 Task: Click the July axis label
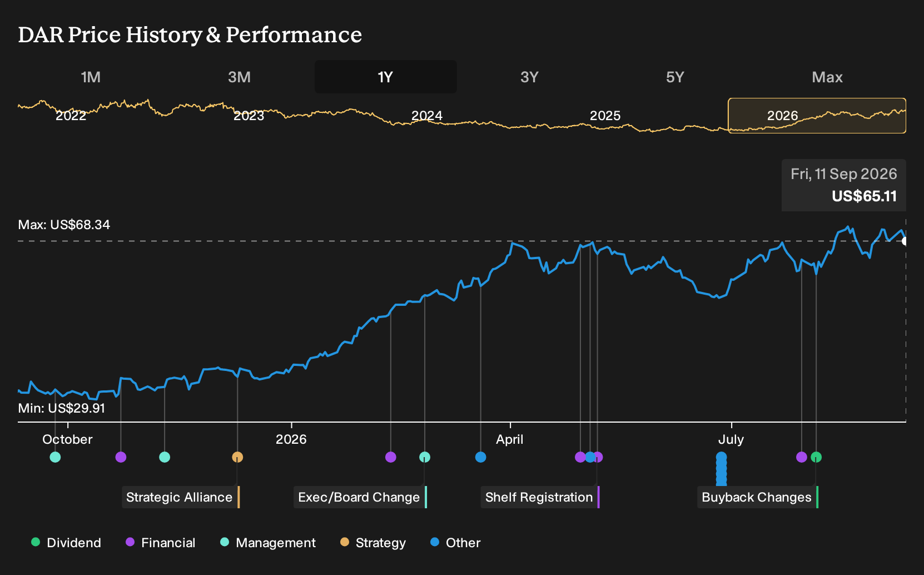731,439
